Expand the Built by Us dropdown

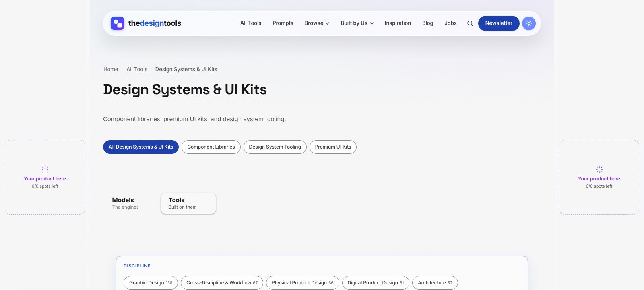357,23
